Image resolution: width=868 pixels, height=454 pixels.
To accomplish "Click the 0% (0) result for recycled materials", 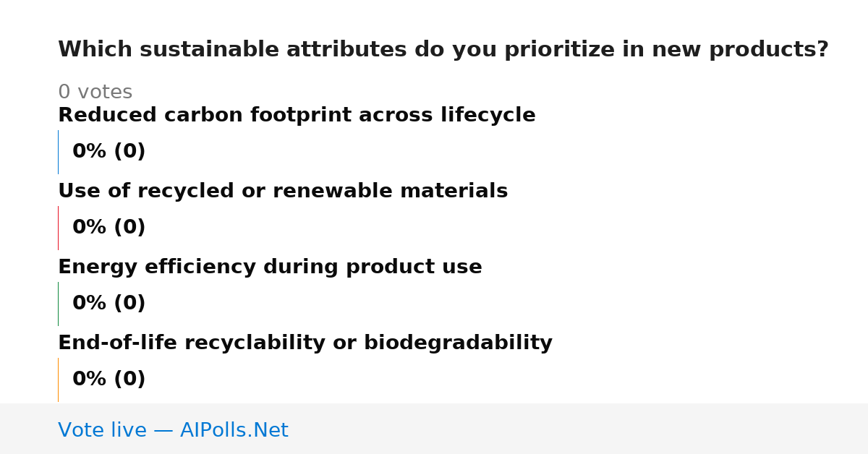I will (x=109, y=228).
